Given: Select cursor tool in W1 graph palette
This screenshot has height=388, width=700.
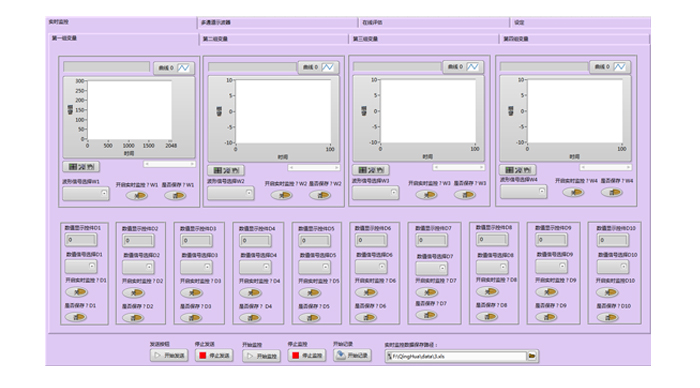Looking at the screenshot, I should coord(73,167).
